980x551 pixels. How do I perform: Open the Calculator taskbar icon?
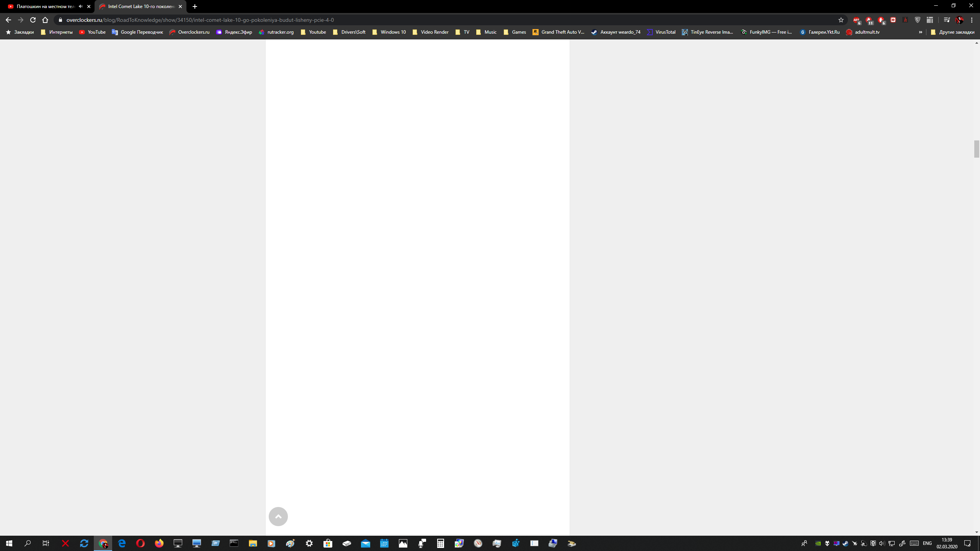441,543
